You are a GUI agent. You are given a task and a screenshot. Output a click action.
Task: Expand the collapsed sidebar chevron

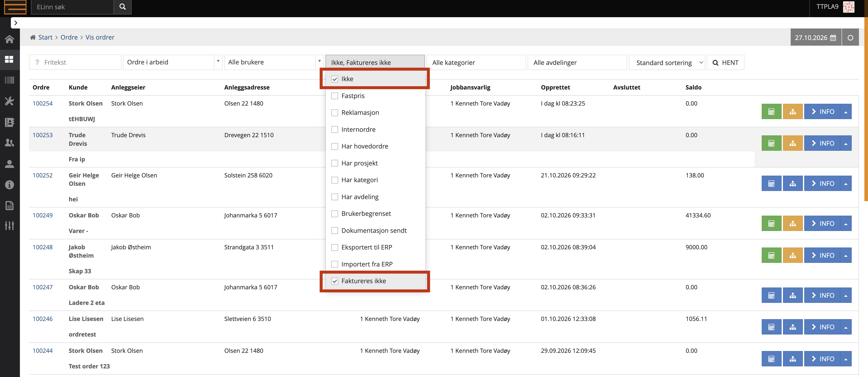pyautogui.click(x=16, y=23)
